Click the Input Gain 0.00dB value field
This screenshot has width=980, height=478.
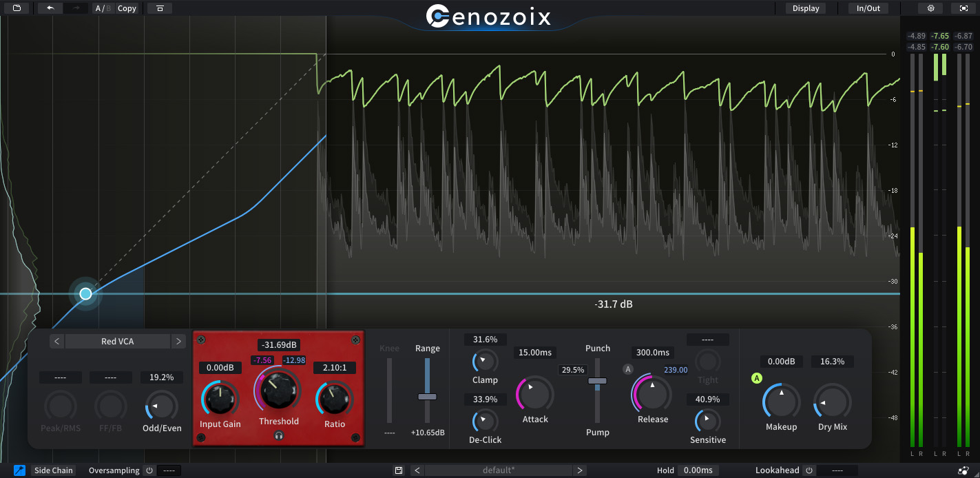pos(220,368)
